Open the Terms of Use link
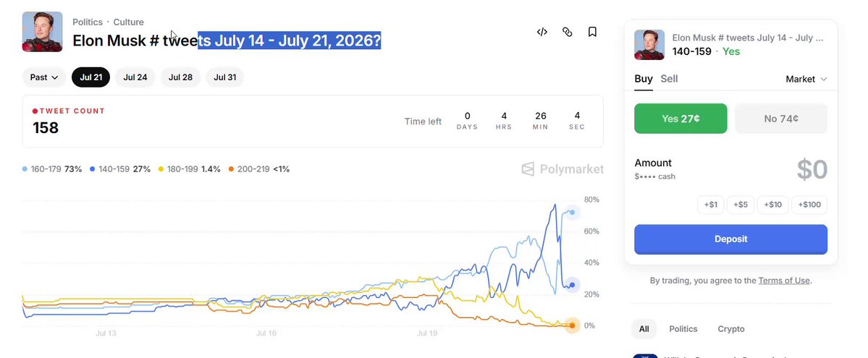Viewport: 868px width, 358px height. click(x=784, y=281)
